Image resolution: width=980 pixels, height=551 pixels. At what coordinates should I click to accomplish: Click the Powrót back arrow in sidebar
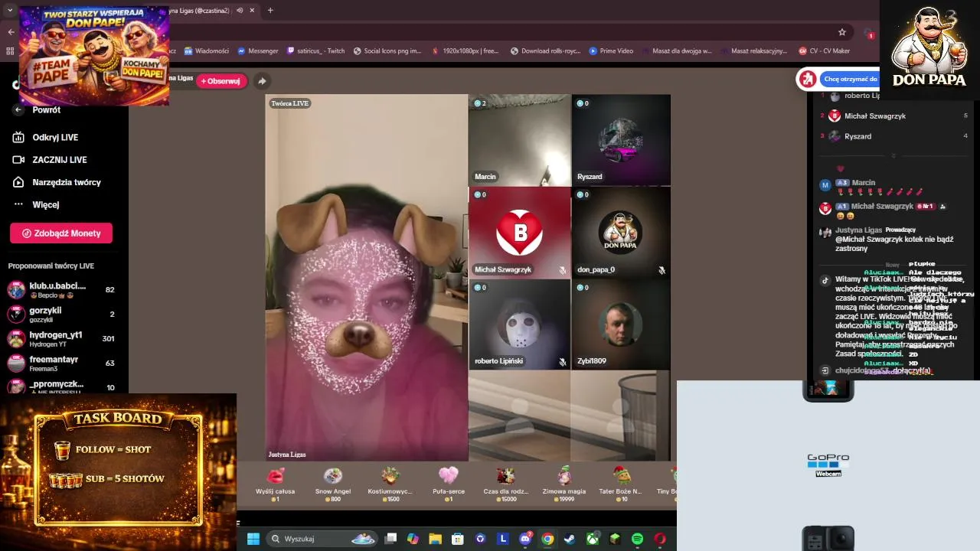[19, 110]
